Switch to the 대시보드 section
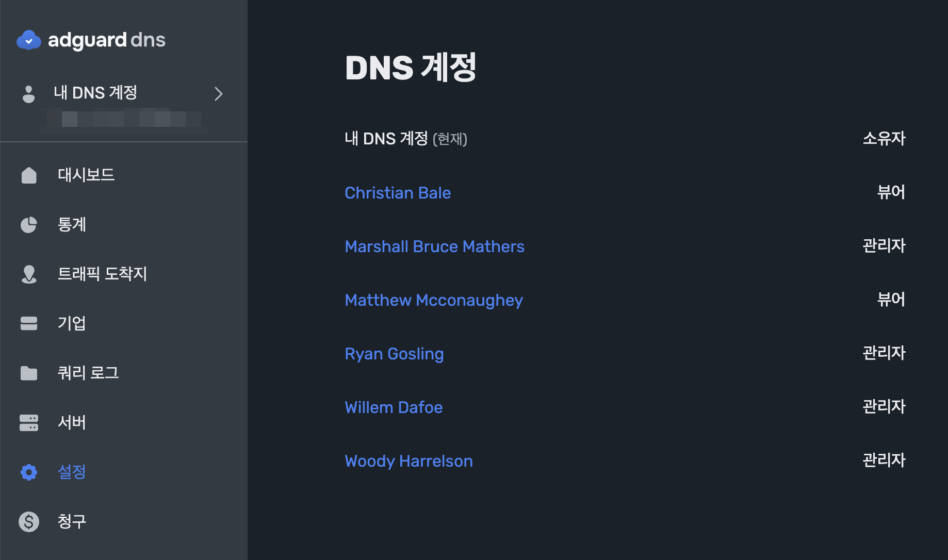Viewport: 948px width, 560px height. pyautogui.click(x=86, y=175)
